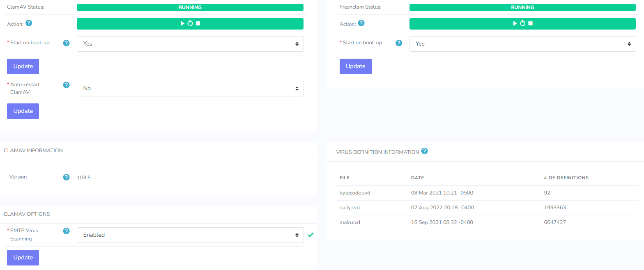644x270 pixels.
Task: Select the daily.cvd file row
Action: click(488, 208)
